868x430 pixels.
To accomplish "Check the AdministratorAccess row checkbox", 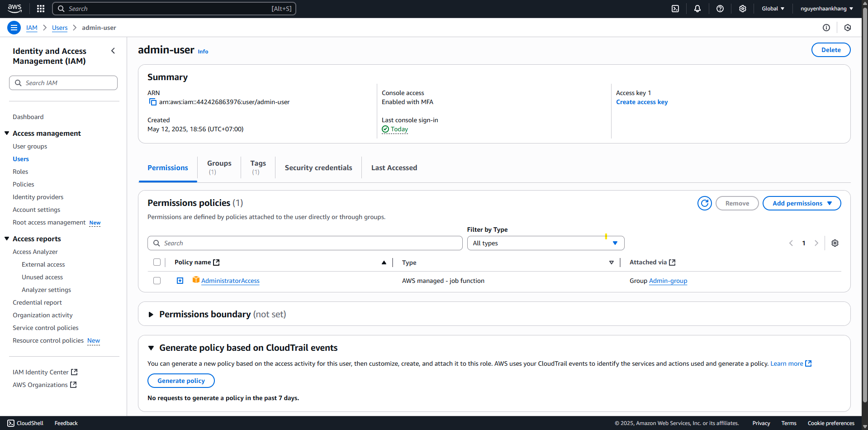I will pos(157,281).
